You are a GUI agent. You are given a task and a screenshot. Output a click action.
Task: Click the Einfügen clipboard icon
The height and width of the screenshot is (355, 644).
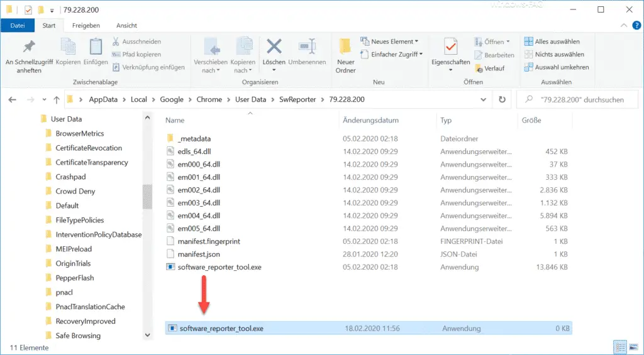pyautogui.click(x=96, y=46)
